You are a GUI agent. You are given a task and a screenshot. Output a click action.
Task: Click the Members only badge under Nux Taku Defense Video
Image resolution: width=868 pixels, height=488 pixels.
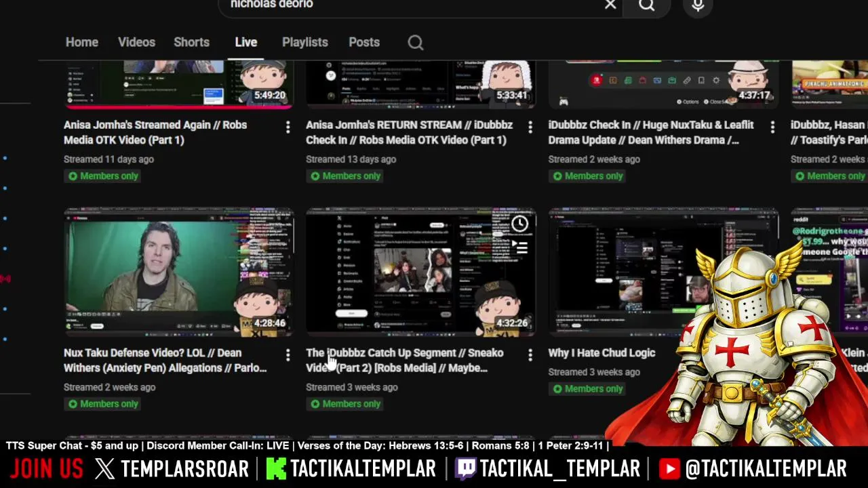102,404
